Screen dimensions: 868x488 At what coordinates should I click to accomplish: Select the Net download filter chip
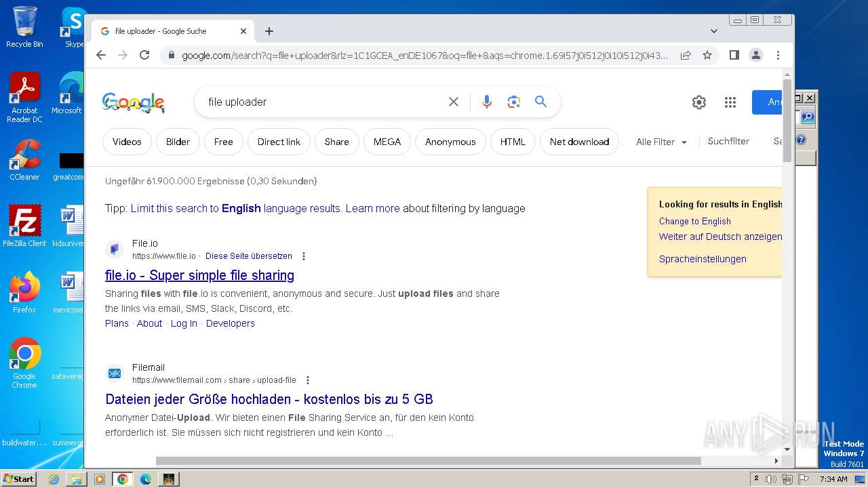[x=579, y=142]
